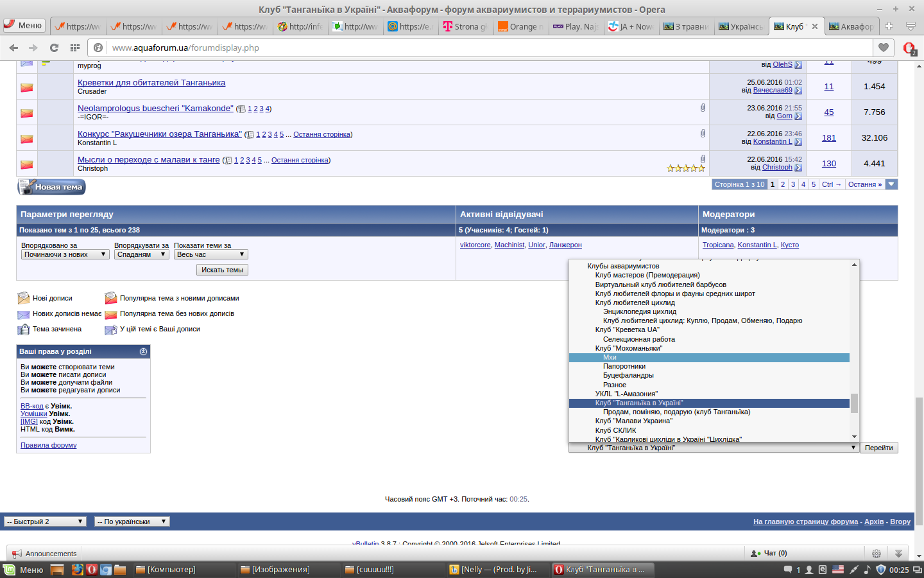Toggle the US keyboard layout flag indicator

838,570
